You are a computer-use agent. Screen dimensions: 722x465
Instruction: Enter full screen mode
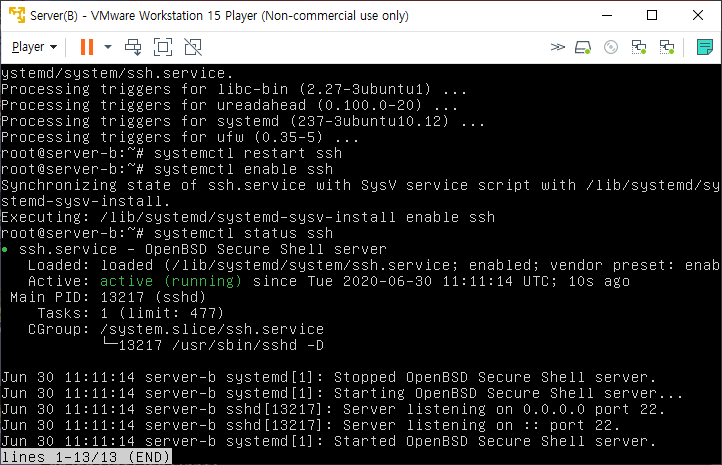163,47
